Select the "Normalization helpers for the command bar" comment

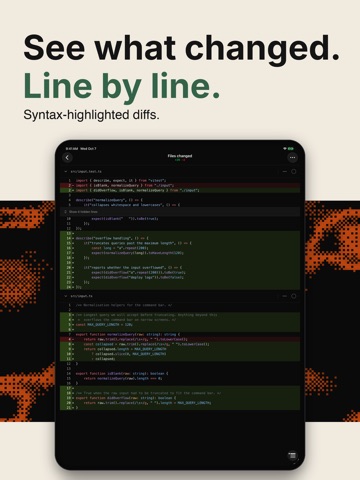point(180,305)
